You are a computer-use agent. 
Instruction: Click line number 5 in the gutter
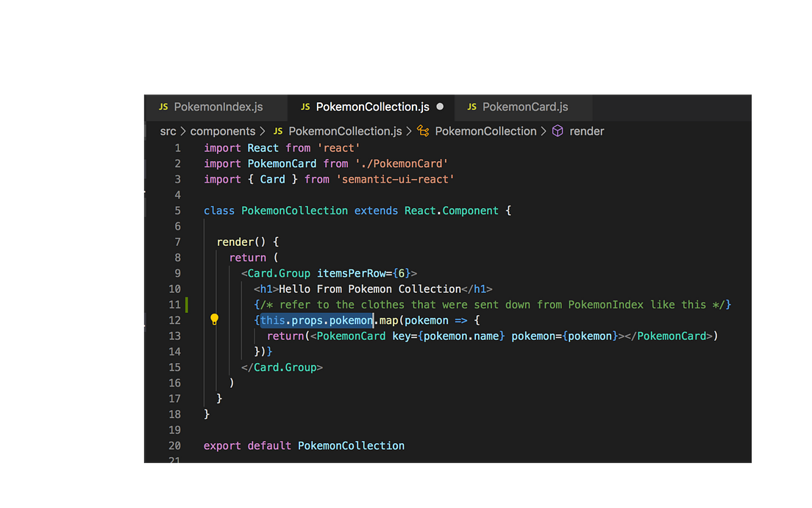[x=178, y=211]
